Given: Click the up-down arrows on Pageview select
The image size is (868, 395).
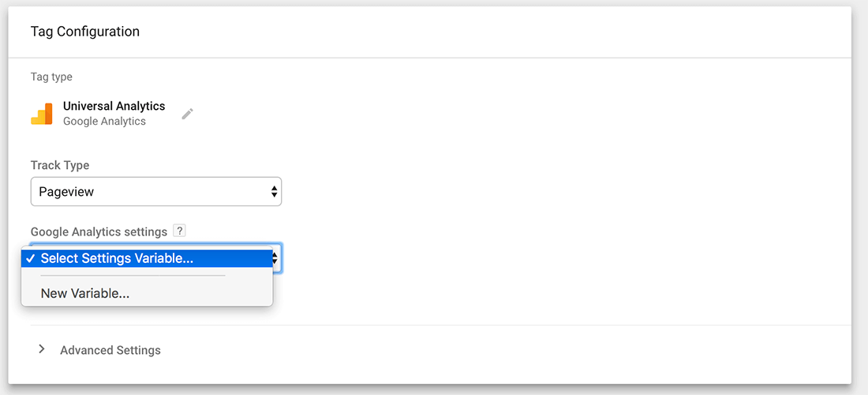Looking at the screenshot, I should click(274, 191).
